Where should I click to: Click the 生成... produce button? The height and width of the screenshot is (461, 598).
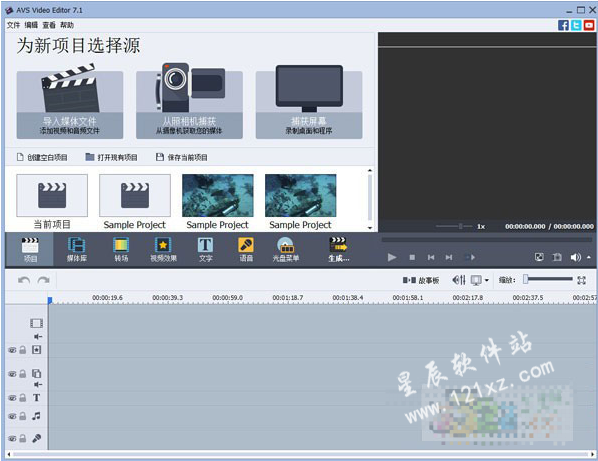pos(339,250)
